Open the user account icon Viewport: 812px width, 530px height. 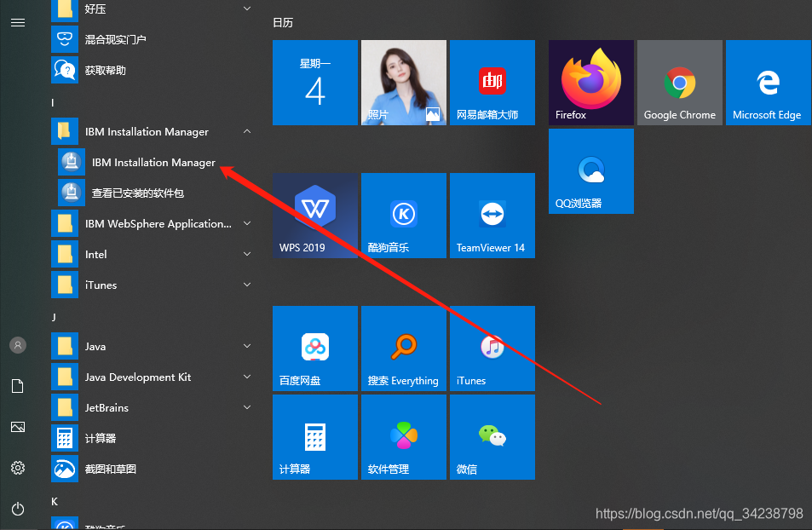click(18, 345)
